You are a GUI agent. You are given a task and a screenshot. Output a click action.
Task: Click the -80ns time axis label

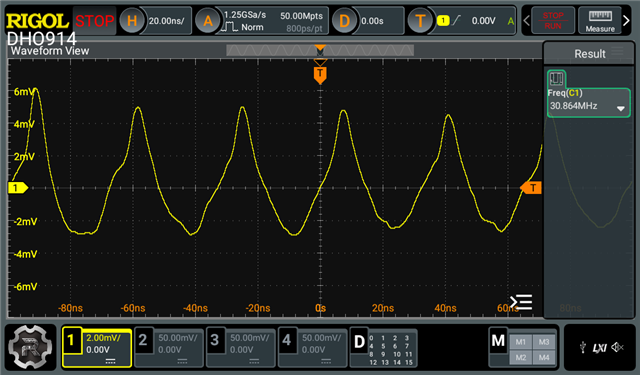pyautogui.click(x=70, y=308)
